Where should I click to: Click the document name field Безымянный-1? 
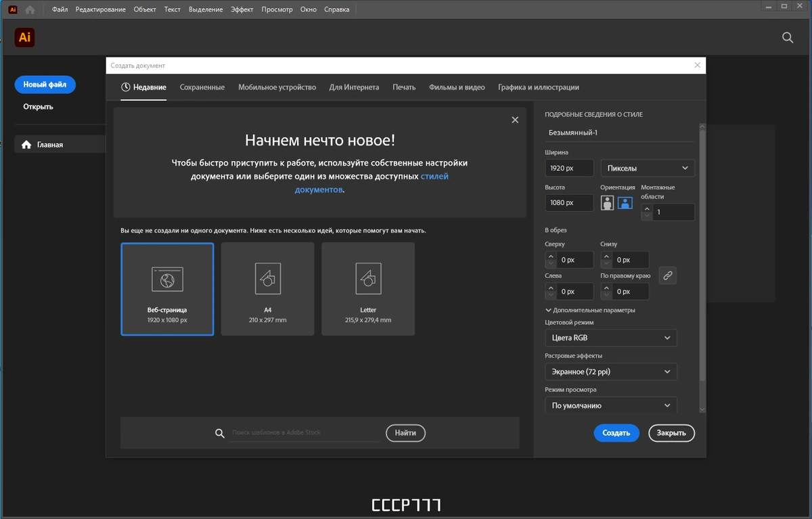[619, 133]
